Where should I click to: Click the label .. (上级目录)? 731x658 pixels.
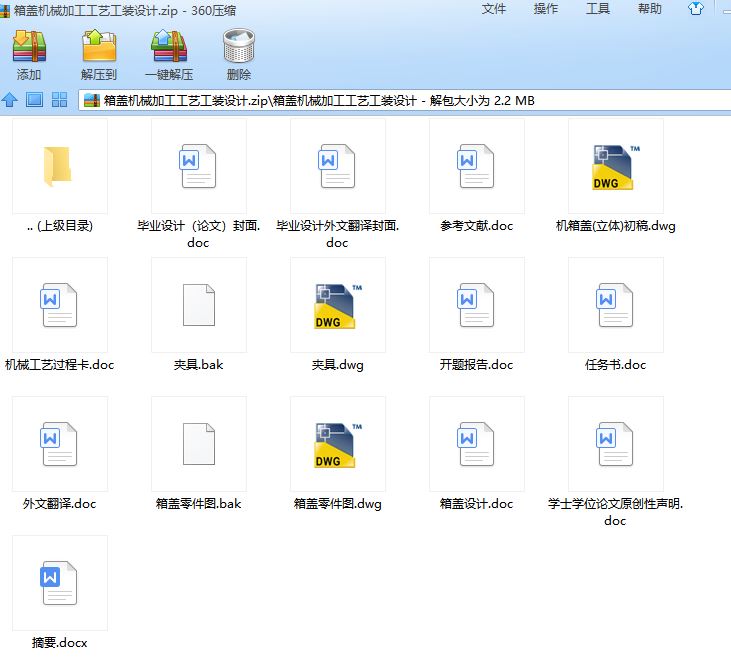(60, 226)
